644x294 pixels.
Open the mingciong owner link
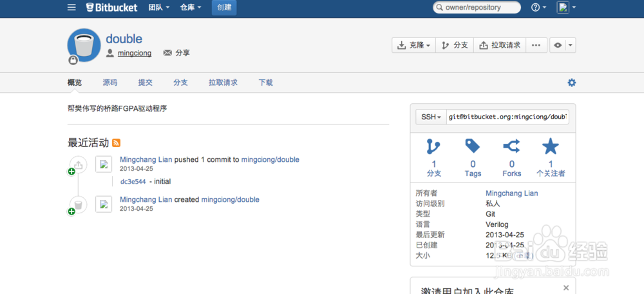click(135, 53)
